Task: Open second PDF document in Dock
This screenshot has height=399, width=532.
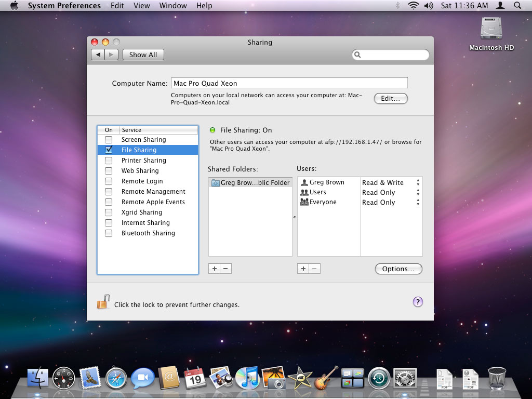Action: click(x=470, y=378)
